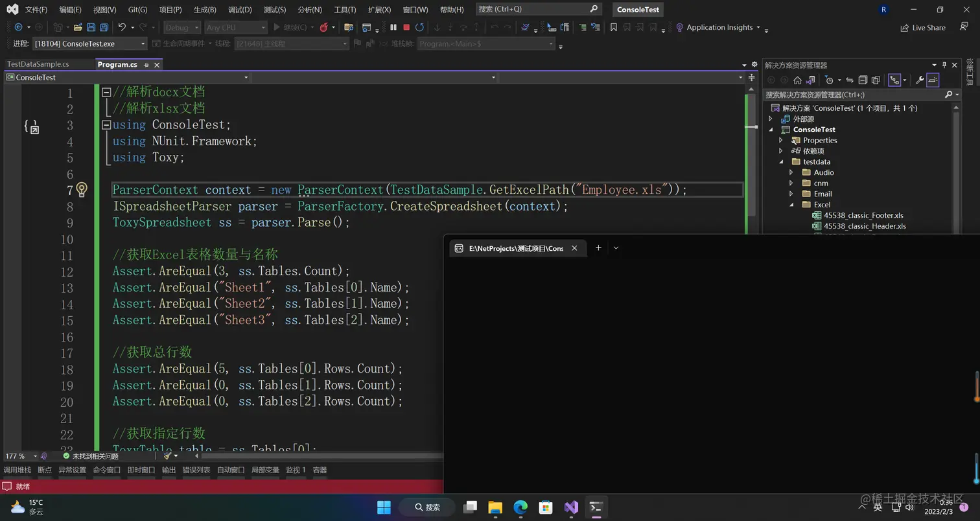Switch to the TestDataSample.cs tab
Viewport: 980px width, 521px height.
(x=38, y=64)
